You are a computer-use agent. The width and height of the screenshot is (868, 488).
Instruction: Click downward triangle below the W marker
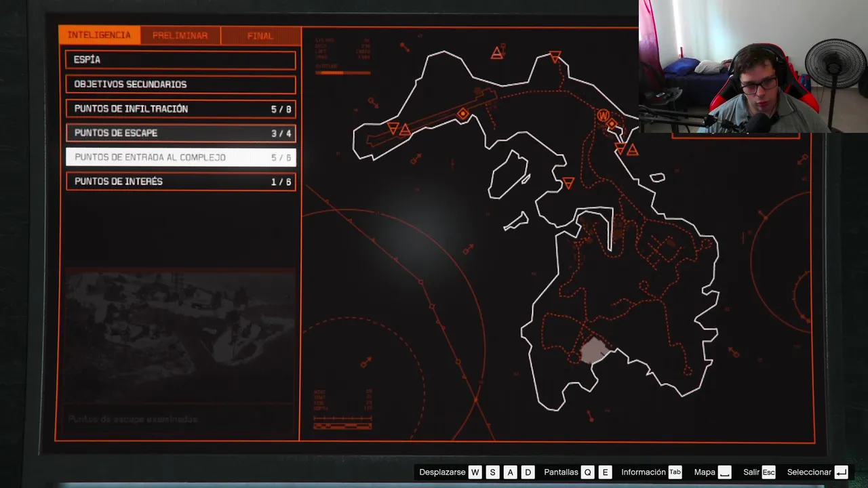[620, 148]
